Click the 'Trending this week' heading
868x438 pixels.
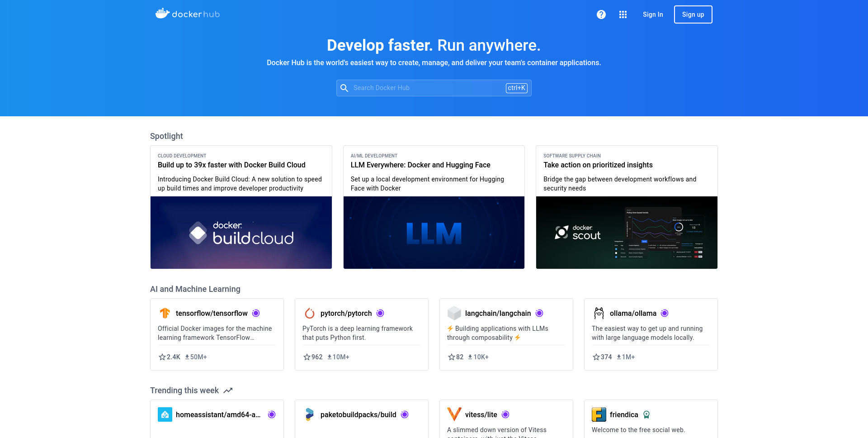[184, 390]
